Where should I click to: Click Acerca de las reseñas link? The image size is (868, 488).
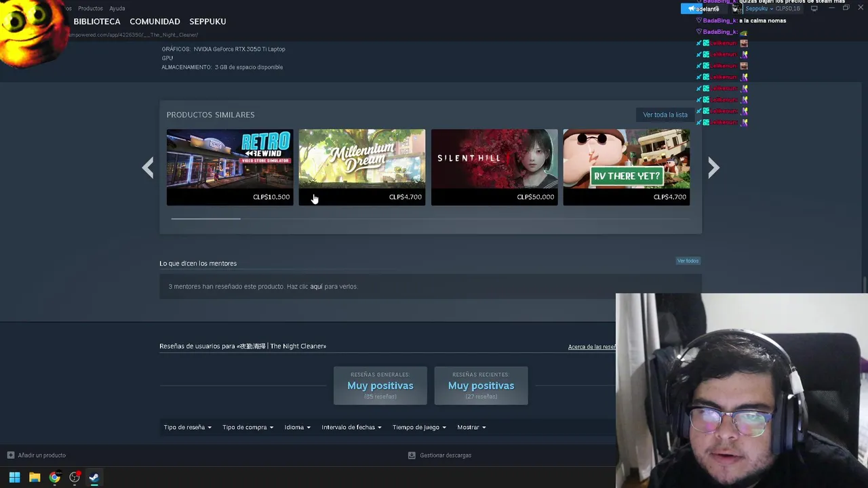click(x=592, y=347)
